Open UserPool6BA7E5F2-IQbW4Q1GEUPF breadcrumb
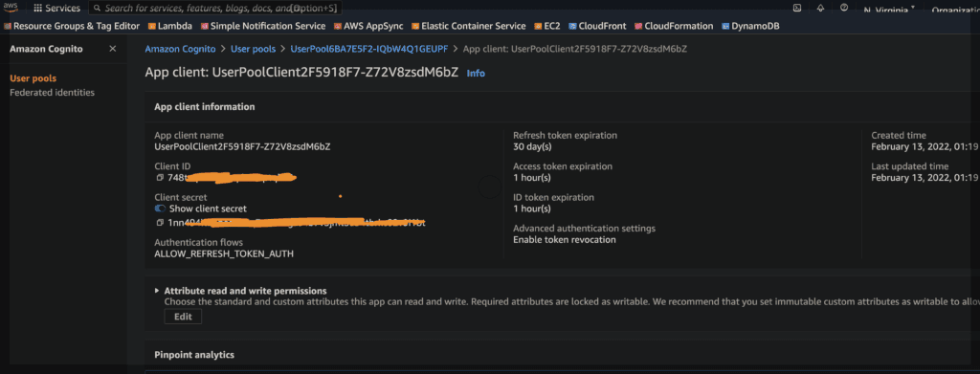 [x=369, y=49]
